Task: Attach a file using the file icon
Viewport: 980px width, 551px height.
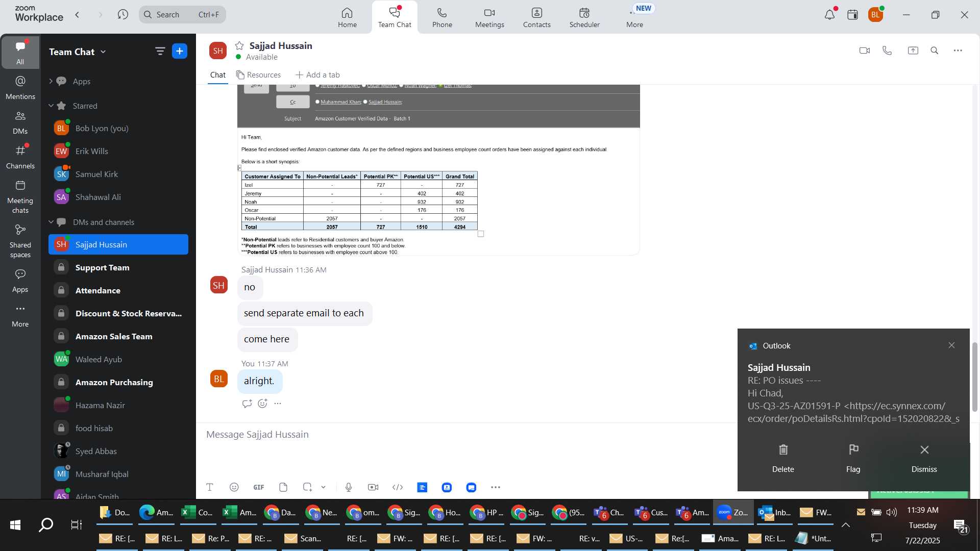Action: [283, 487]
